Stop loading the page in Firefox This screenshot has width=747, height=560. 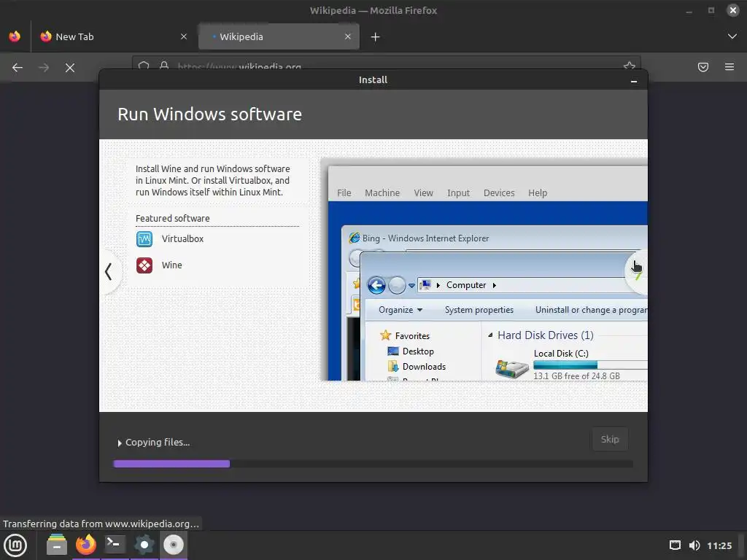(70, 68)
